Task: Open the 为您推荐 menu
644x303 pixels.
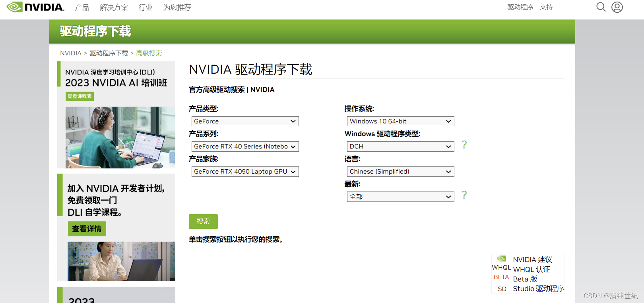Action: [x=177, y=7]
